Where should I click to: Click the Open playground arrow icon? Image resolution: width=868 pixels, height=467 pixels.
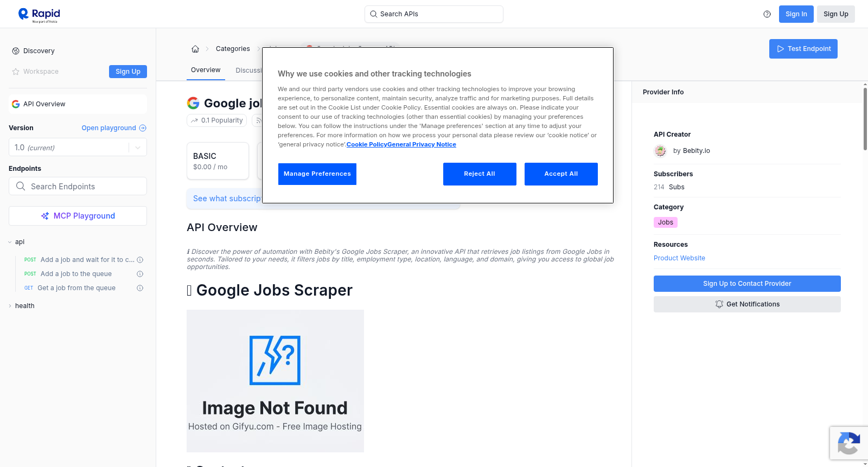tap(143, 128)
